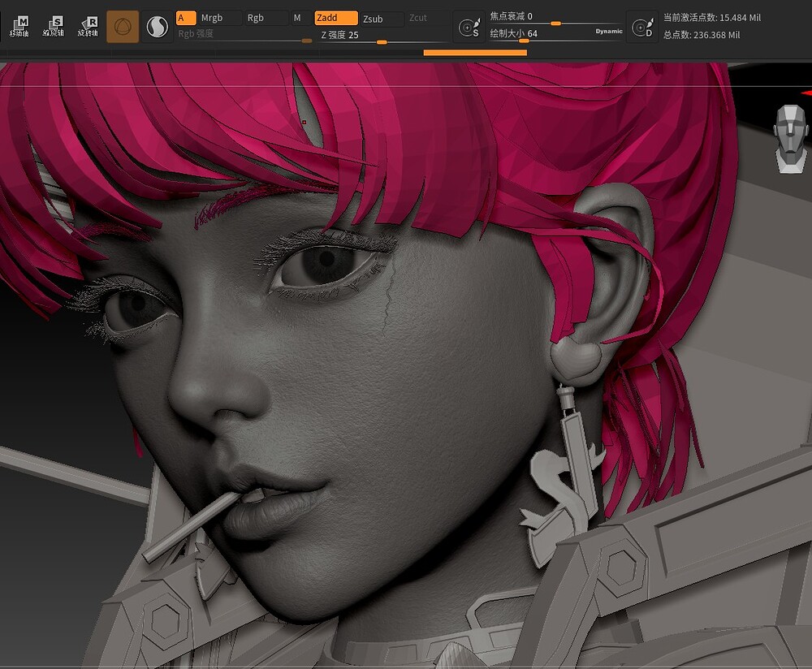Image resolution: width=812 pixels, height=669 pixels.
Task: Open the D dynamic brush icon
Action: click(x=642, y=27)
